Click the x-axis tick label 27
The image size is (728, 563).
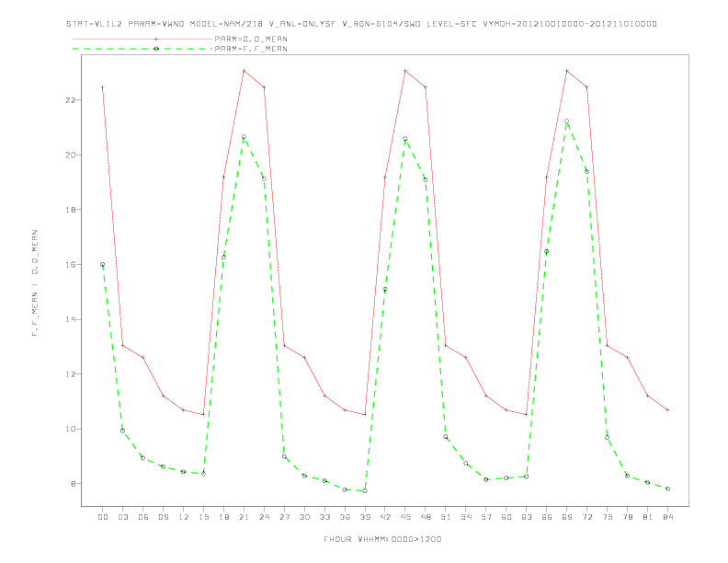point(284,517)
